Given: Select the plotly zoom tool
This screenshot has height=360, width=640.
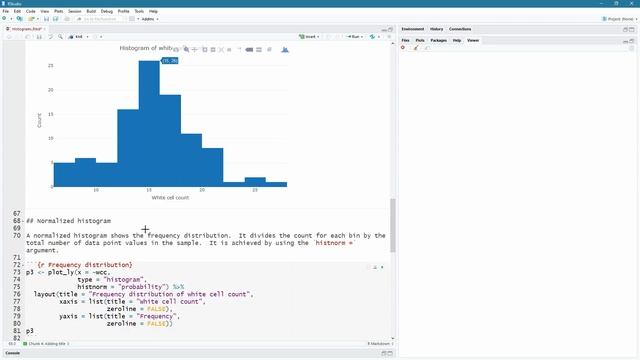Looking at the screenshot, I should pyautogui.click(x=186, y=50).
